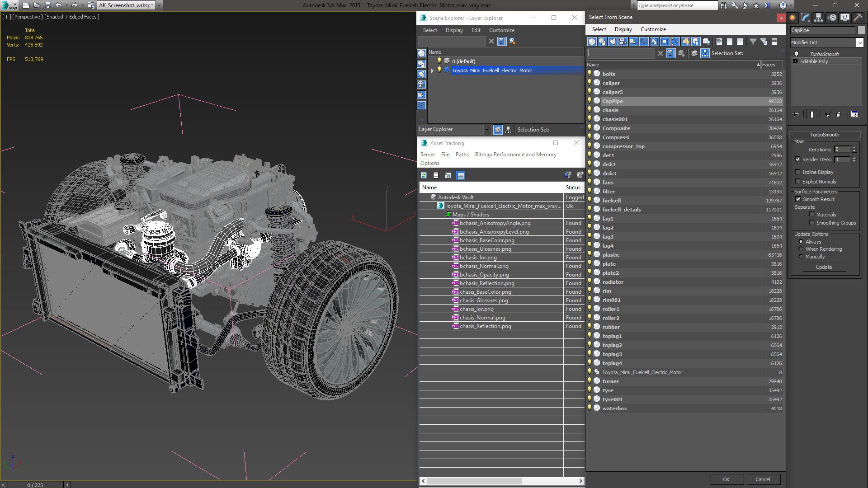Click Make Unique icon in modifier stack
Viewport: 868px width, 488px height.
827,114
